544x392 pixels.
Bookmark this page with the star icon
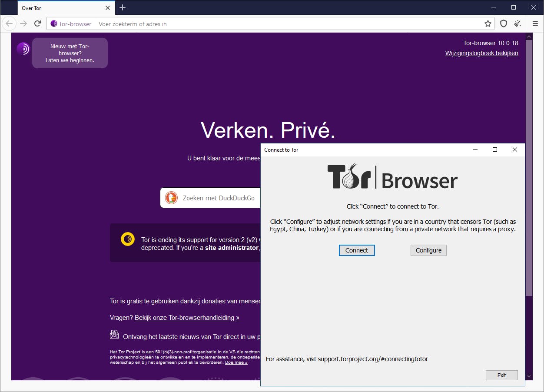488,24
